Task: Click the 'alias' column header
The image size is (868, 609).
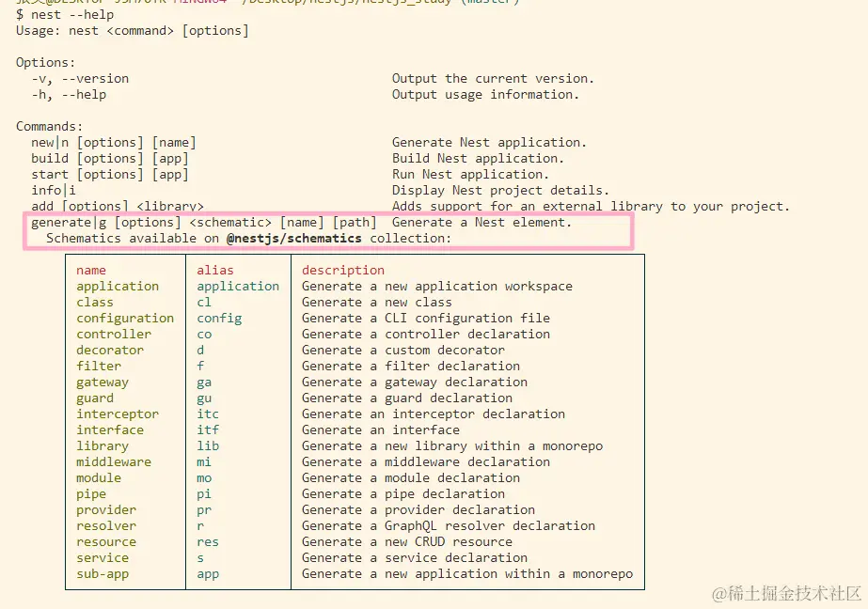Action: coord(215,271)
